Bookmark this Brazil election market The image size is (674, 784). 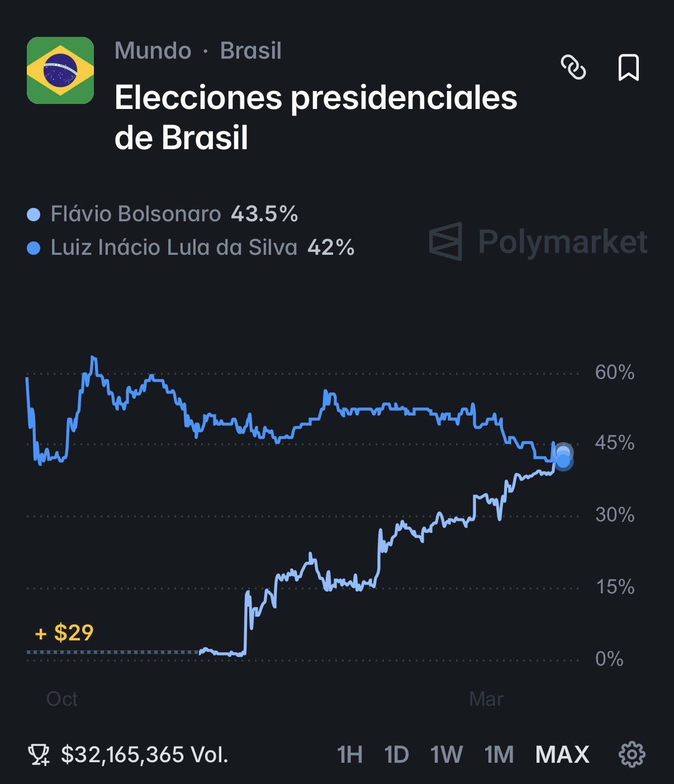(628, 68)
